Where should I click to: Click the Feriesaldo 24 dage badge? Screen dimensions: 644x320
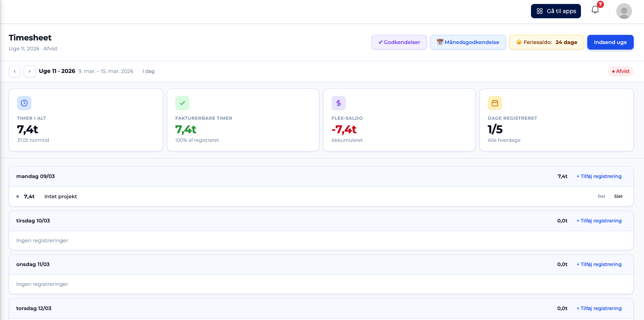tap(546, 42)
